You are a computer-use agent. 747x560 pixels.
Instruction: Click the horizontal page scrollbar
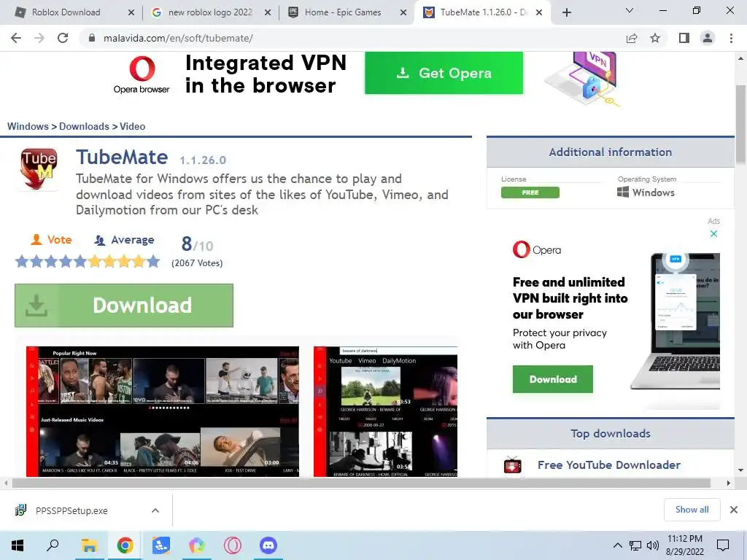pos(361,483)
